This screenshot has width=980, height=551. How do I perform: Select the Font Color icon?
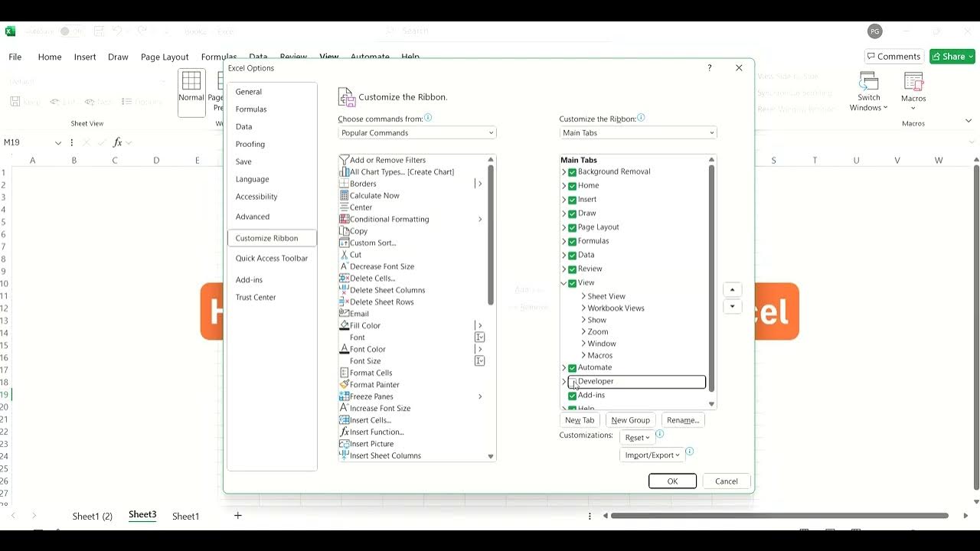(344, 349)
